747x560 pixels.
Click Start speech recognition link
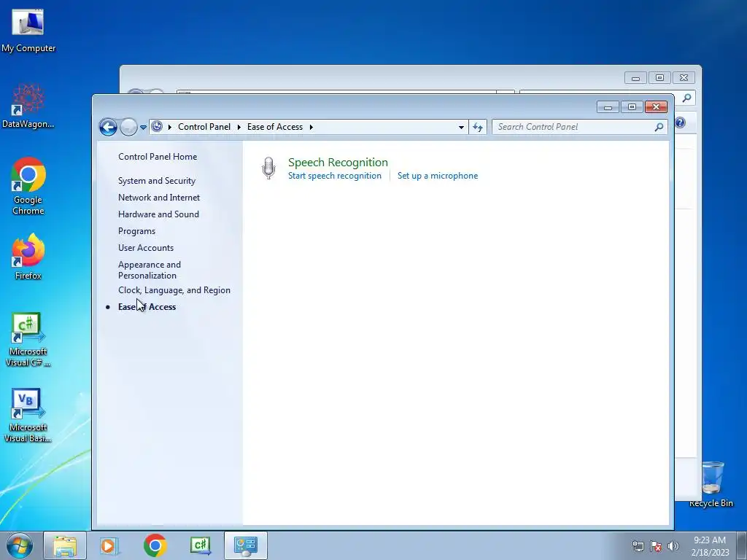point(334,176)
